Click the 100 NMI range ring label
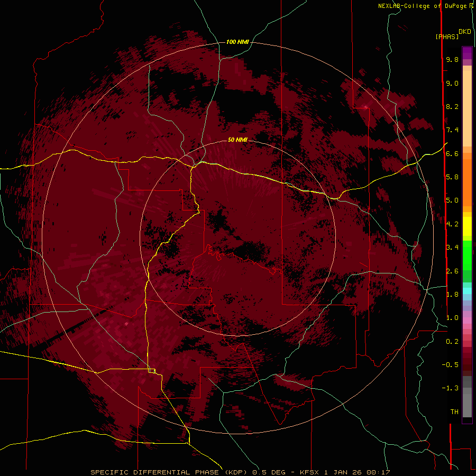Image resolution: width=476 pixels, height=476 pixels. click(x=237, y=42)
